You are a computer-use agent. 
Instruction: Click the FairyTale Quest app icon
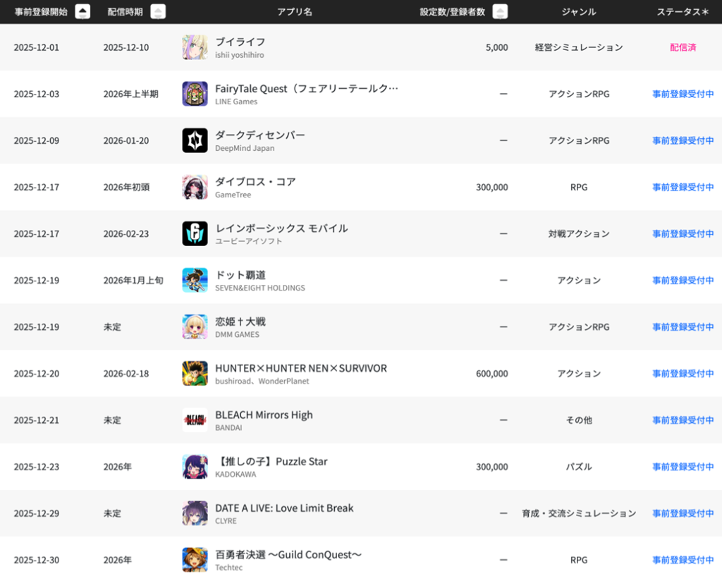click(195, 94)
